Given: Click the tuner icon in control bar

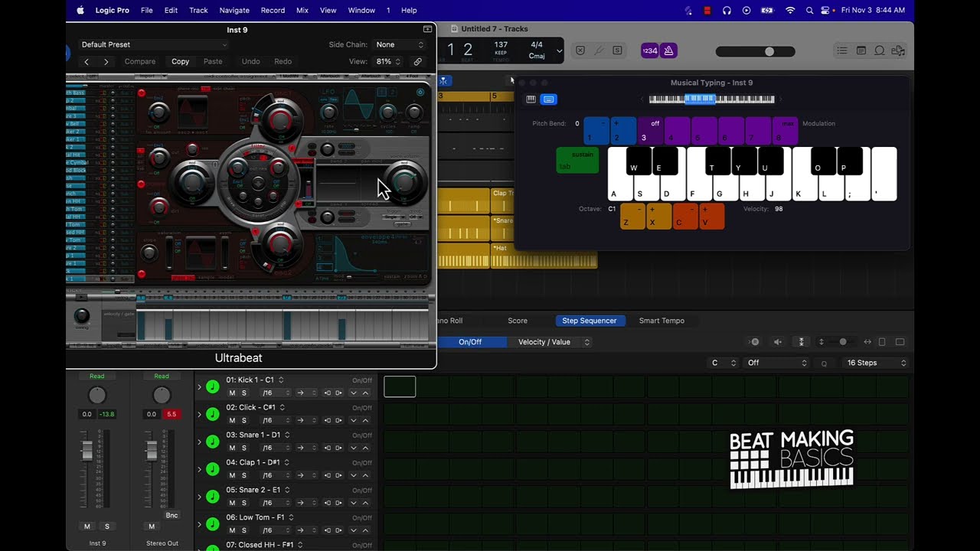Looking at the screenshot, I should [599, 51].
